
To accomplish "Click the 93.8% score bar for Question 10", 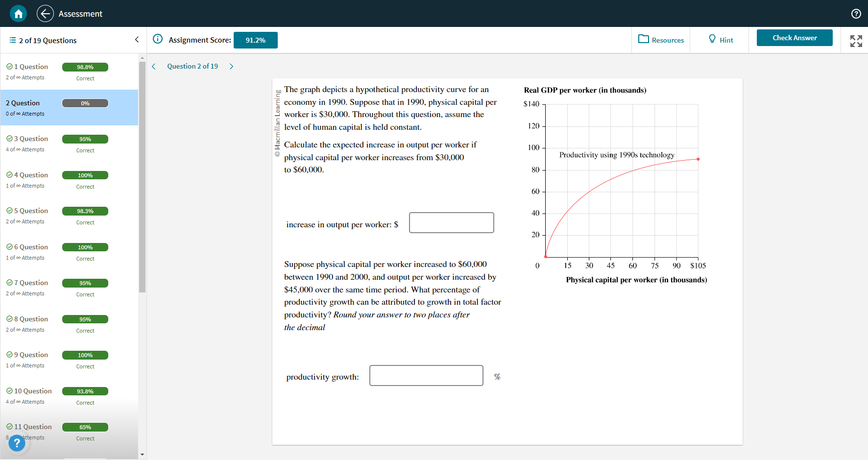I will [85, 391].
